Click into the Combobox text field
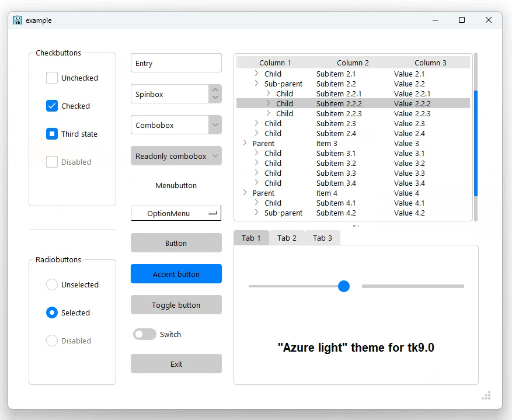 [x=170, y=125]
